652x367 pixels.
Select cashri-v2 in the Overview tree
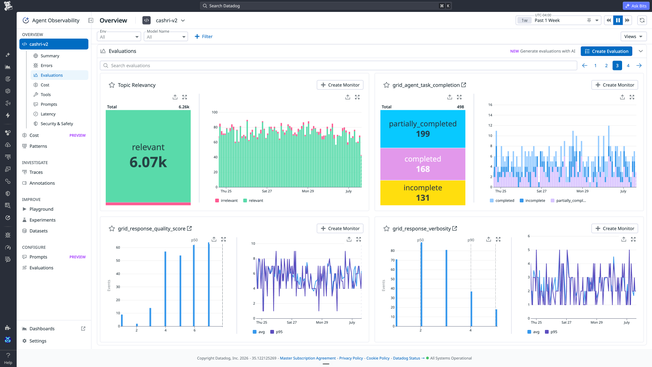coord(54,44)
